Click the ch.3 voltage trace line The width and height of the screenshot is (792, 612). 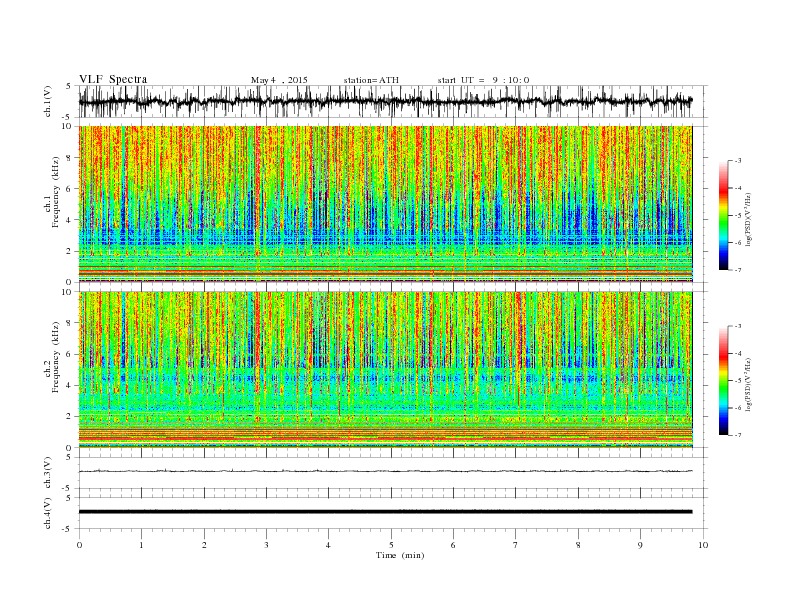point(385,471)
